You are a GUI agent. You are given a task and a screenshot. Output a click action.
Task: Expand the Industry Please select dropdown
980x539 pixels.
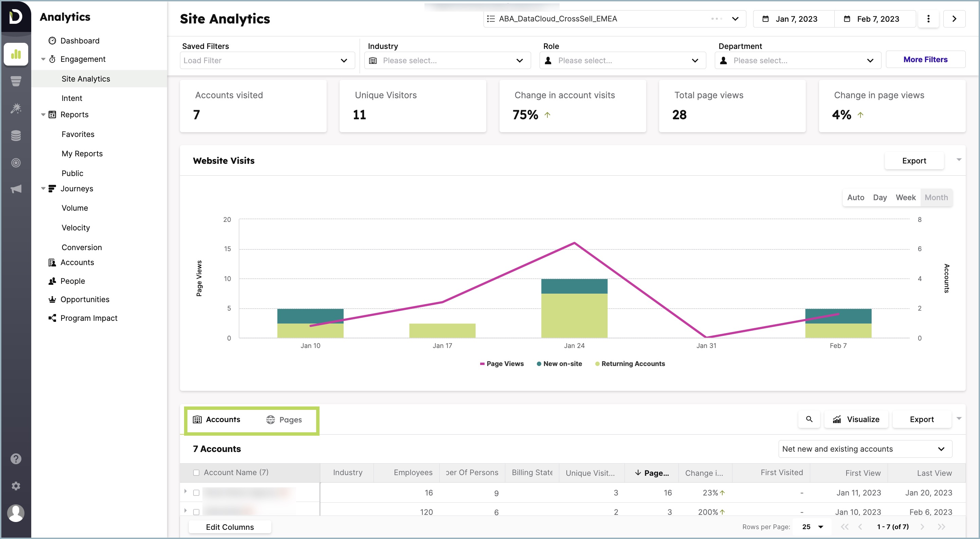[x=520, y=60]
